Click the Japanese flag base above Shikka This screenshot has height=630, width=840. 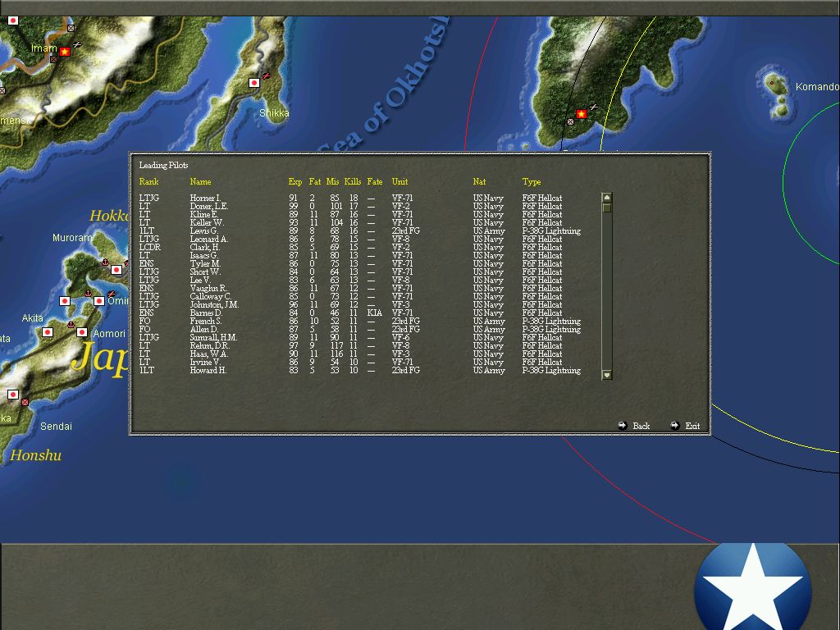(x=254, y=83)
